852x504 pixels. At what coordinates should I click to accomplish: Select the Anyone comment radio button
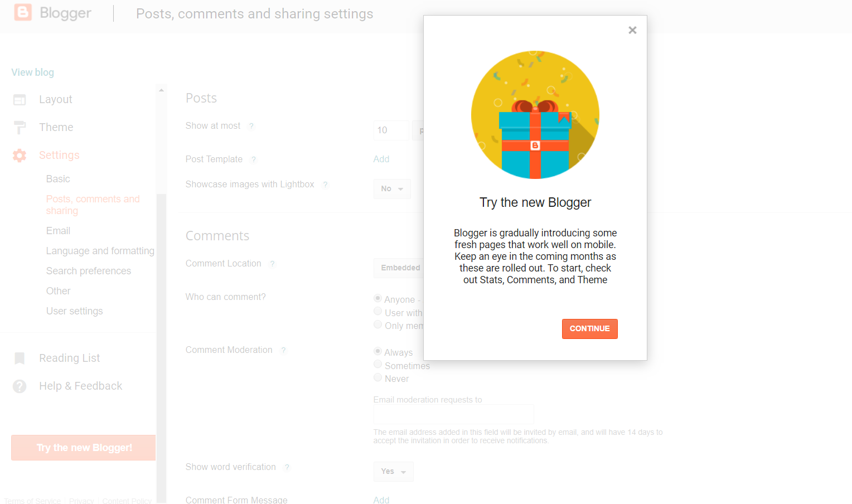377,298
